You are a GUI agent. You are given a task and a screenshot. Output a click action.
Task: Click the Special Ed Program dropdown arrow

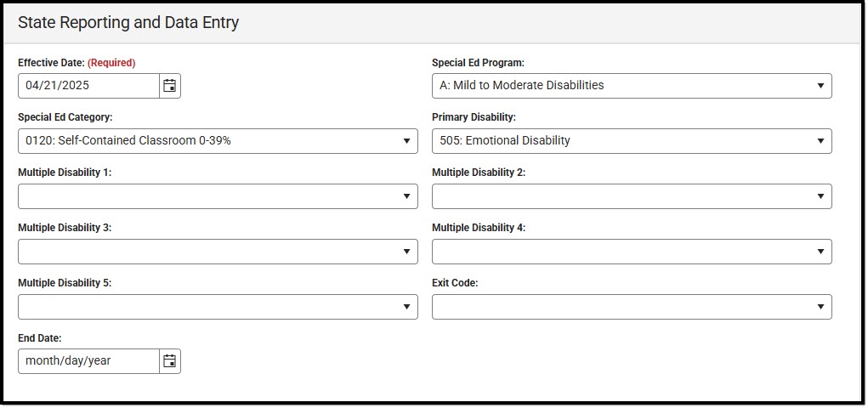coord(820,86)
